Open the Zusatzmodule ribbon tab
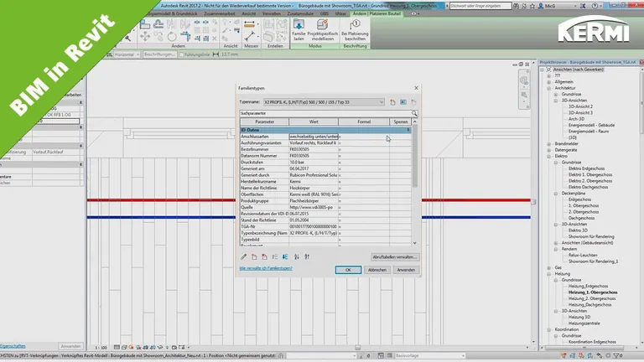The width and height of the screenshot is (644, 362). [x=299, y=14]
